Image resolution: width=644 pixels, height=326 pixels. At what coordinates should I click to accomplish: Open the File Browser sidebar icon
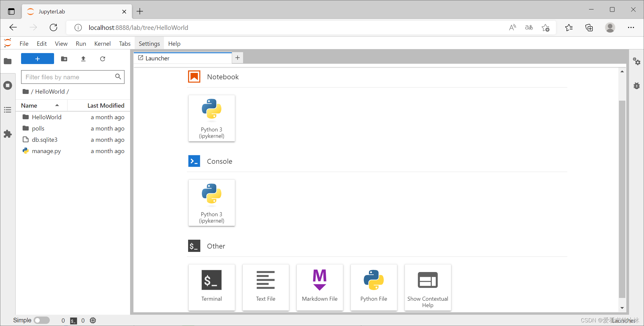point(8,61)
